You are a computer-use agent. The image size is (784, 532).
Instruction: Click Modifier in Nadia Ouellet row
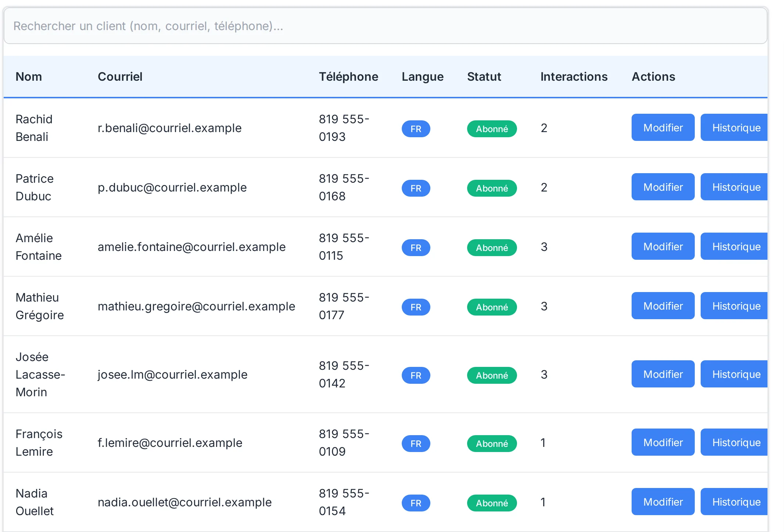pos(663,502)
